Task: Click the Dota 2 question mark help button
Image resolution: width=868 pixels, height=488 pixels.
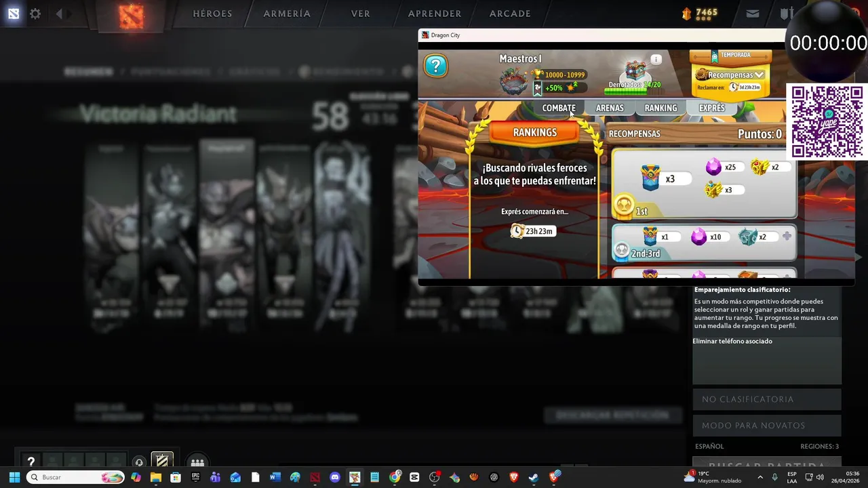Action: [31, 462]
